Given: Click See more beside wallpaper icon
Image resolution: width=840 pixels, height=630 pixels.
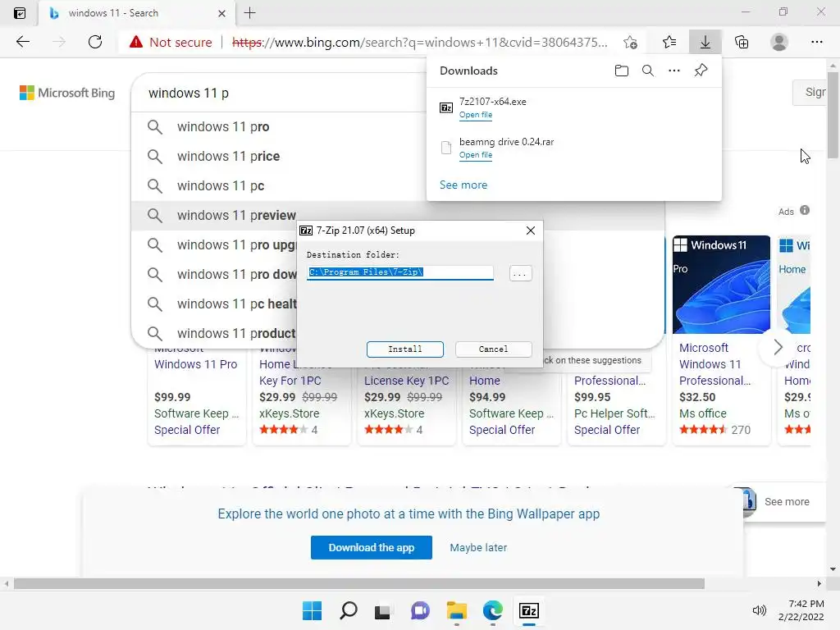Looking at the screenshot, I should click(x=787, y=502).
